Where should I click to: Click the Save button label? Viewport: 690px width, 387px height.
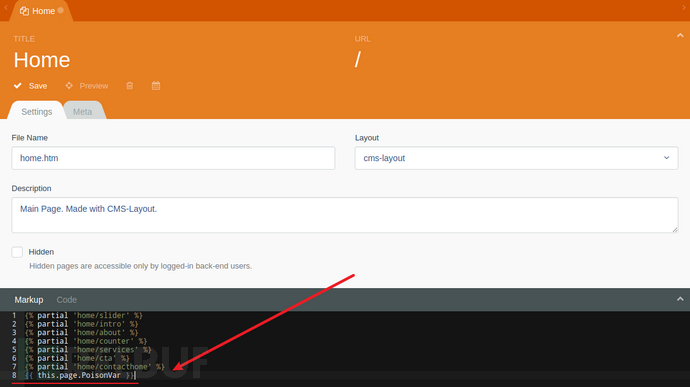click(x=38, y=86)
